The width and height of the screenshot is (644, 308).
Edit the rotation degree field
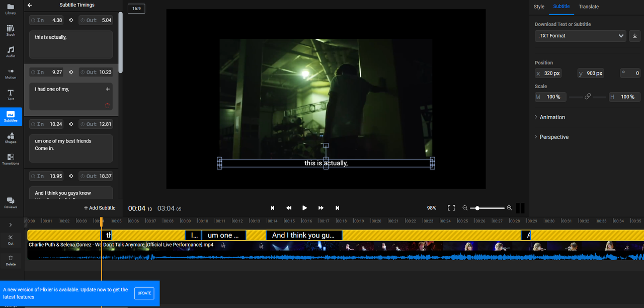(630, 73)
